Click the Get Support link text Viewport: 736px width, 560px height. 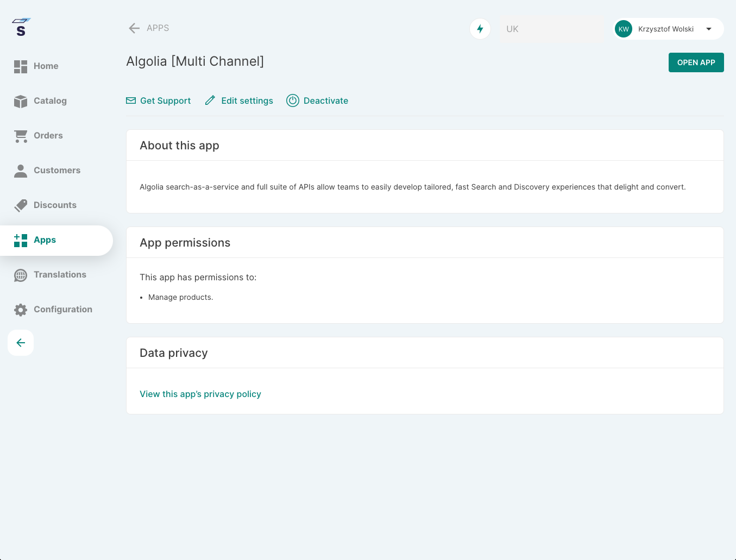click(166, 100)
